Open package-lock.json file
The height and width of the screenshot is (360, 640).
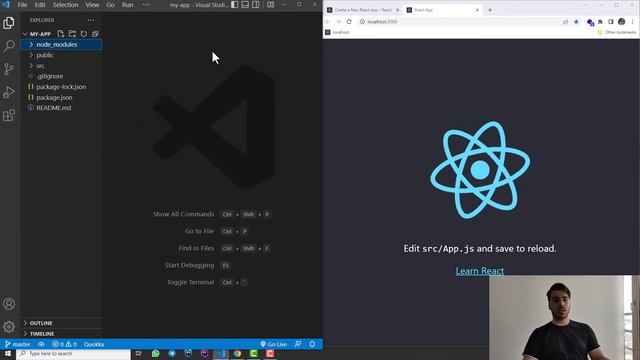pos(61,87)
